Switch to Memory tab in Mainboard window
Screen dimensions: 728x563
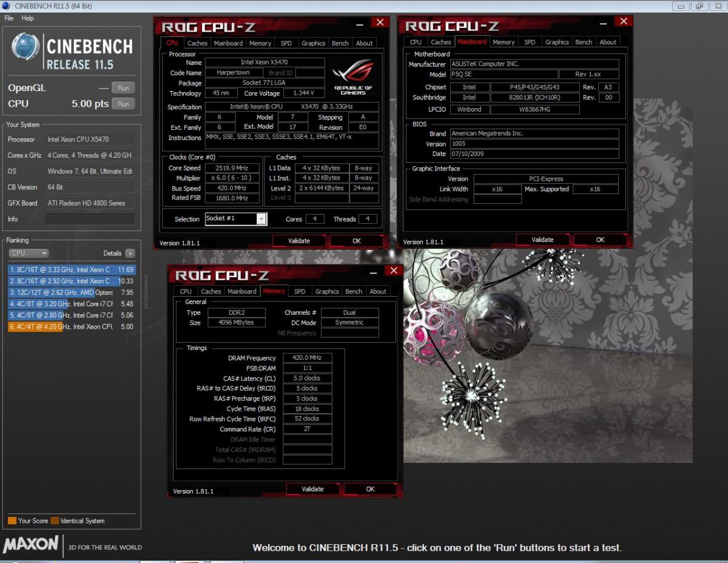[504, 42]
